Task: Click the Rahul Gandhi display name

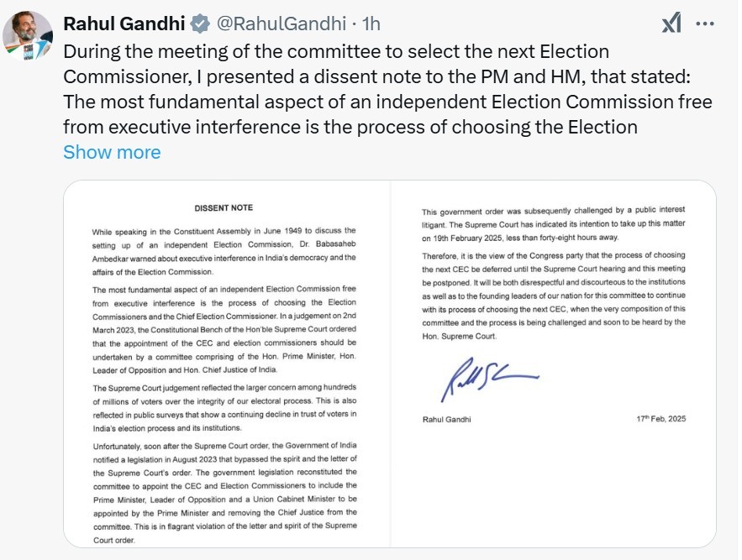Action: pos(124,24)
